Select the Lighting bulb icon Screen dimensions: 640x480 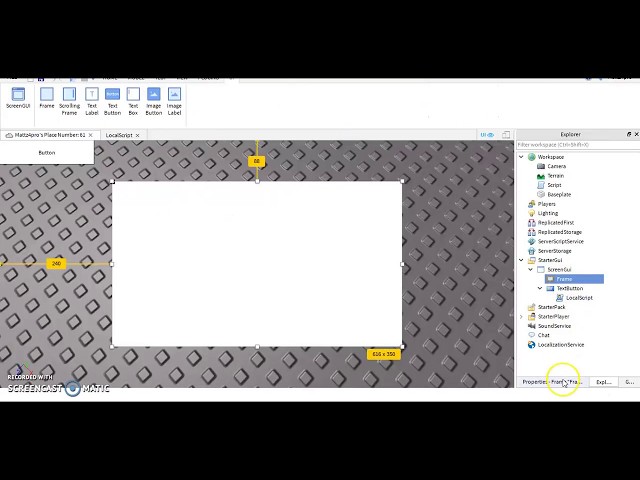(531, 213)
